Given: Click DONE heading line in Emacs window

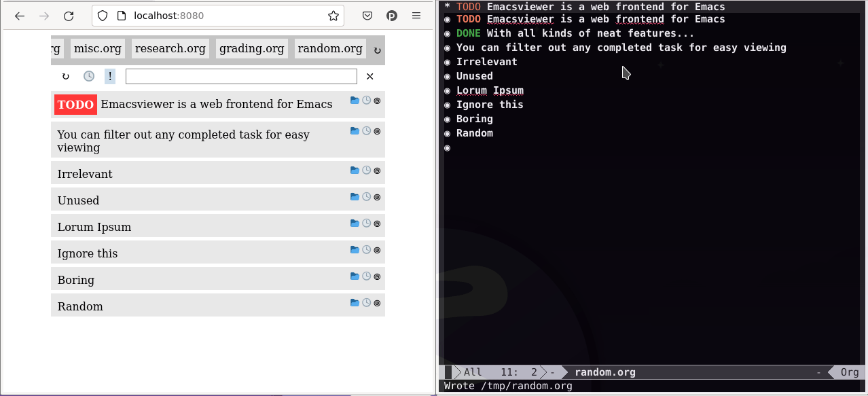Looking at the screenshot, I should click(575, 33).
